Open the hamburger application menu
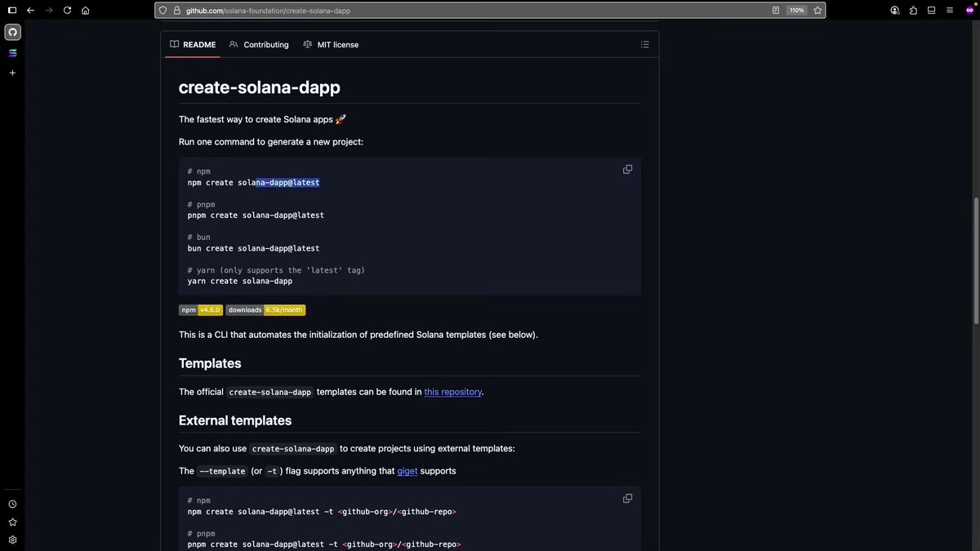Image resolution: width=980 pixels, height=551 pixels. click(949, 11)
